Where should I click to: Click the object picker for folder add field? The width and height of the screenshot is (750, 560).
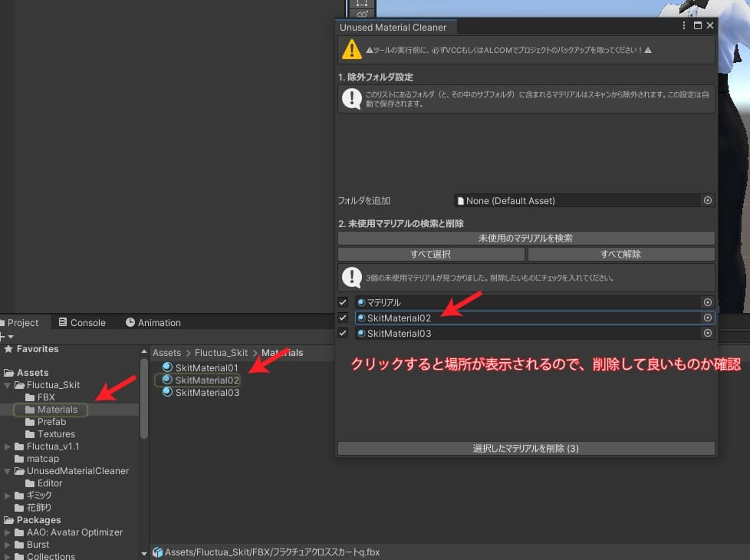[x=707, y=200]
